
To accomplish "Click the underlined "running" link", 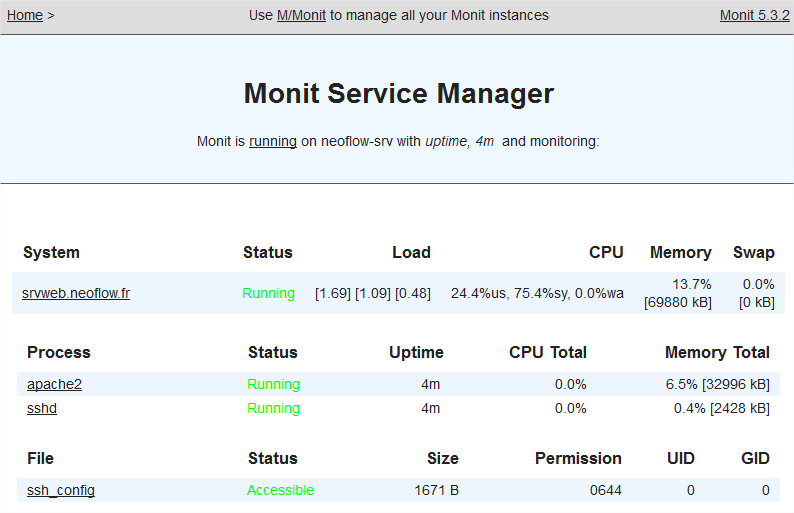I will [273, 141].
